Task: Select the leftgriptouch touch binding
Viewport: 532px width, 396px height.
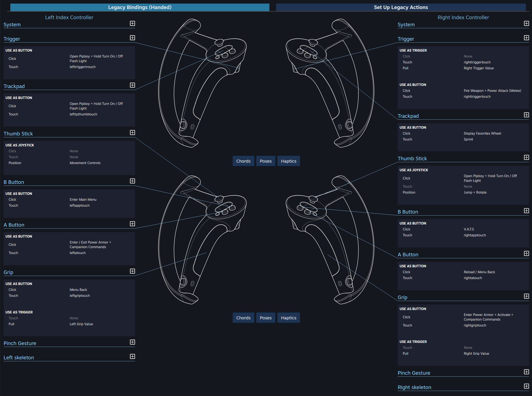Action: click(80, 296)
